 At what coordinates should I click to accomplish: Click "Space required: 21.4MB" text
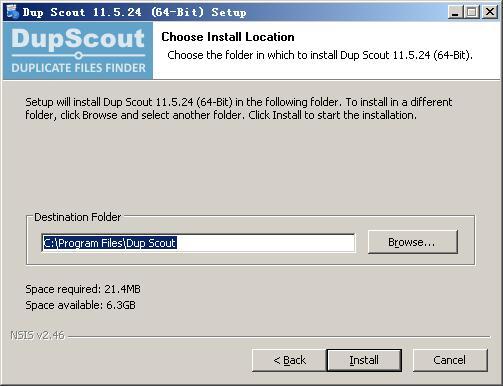point(83,289)
